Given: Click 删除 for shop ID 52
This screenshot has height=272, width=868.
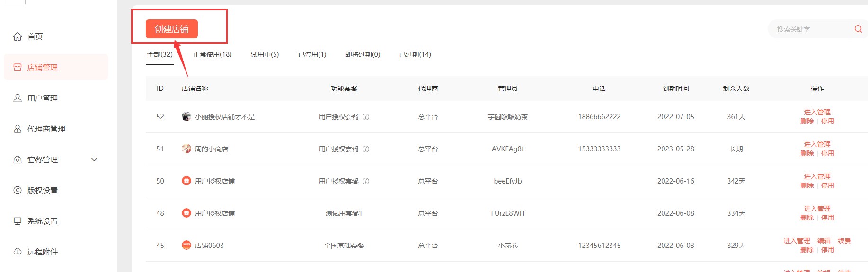Looking at the screenshot, I should point(807,121).
